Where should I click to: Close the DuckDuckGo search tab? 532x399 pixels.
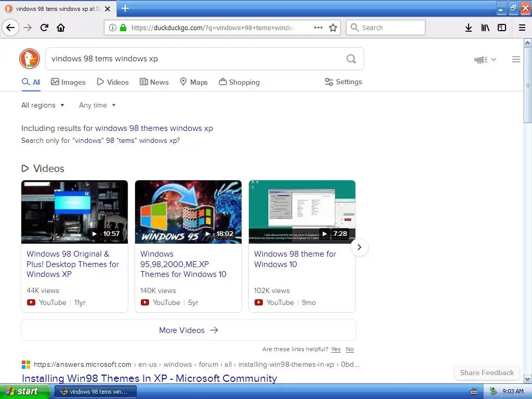click(x=108, y=9)
